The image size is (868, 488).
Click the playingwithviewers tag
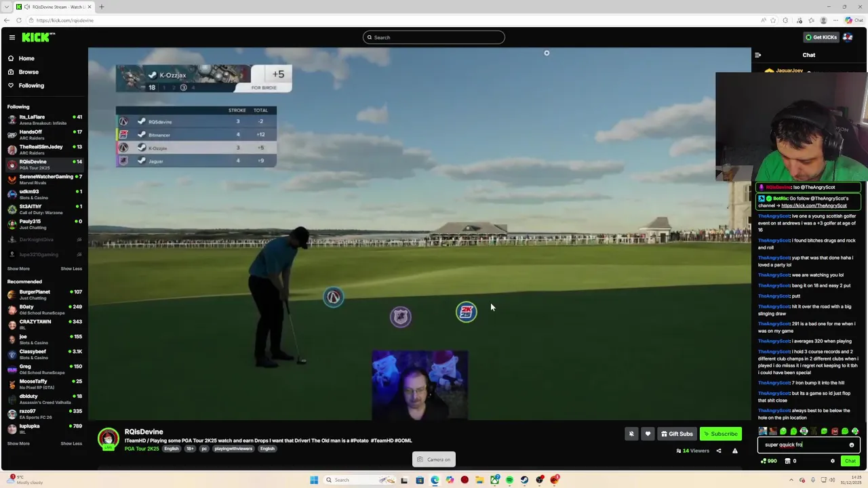point(233,449)
